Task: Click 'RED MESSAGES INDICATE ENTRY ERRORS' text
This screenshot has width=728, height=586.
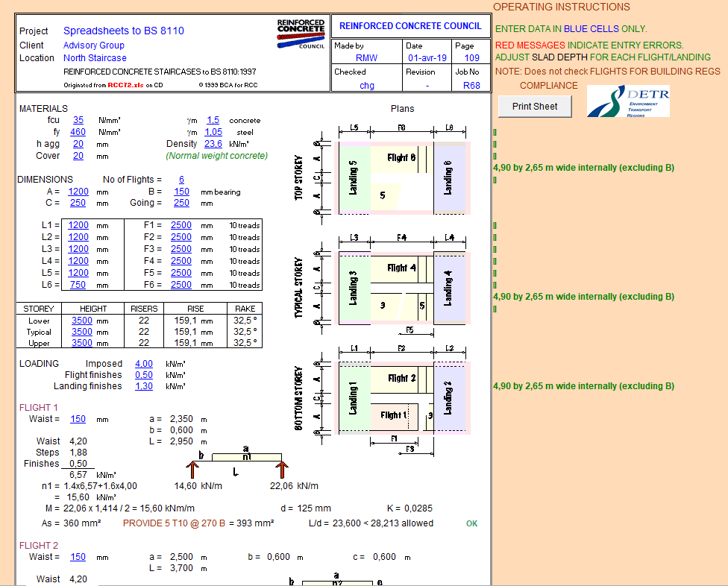Action: click(589, 45)
